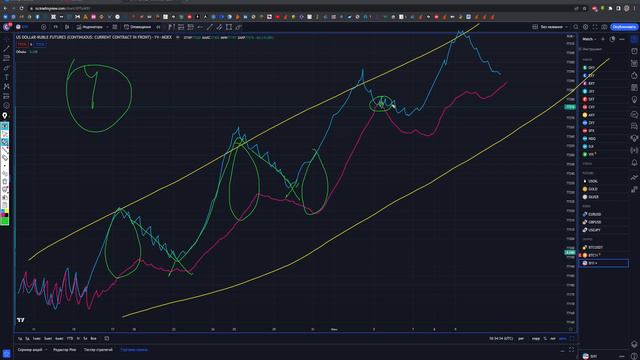Screen dimensions: 640x360
Task: Select EURUSD in the watchlist
Action: click(604, 214)
